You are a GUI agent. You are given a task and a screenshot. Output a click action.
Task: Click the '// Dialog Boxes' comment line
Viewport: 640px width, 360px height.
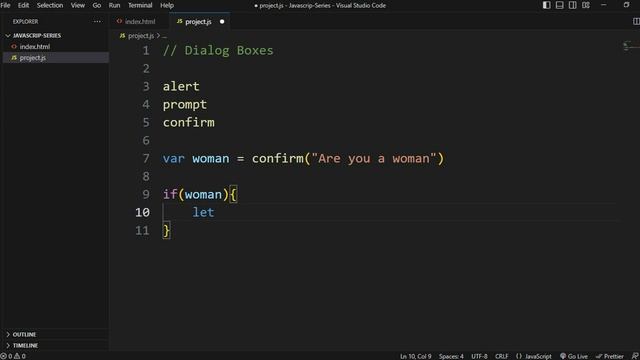[x=218, y=51]
